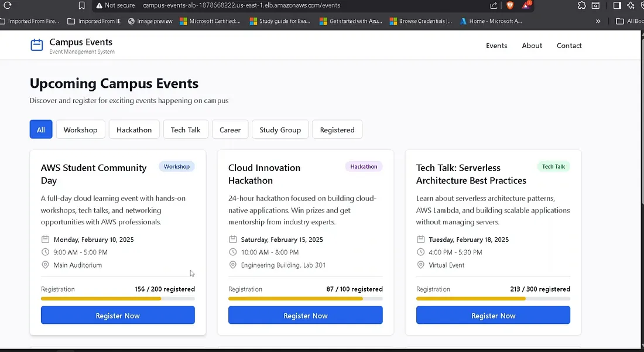Expand the bookmarks overflow chevron

pyautogui.click(x=598, y=21)
